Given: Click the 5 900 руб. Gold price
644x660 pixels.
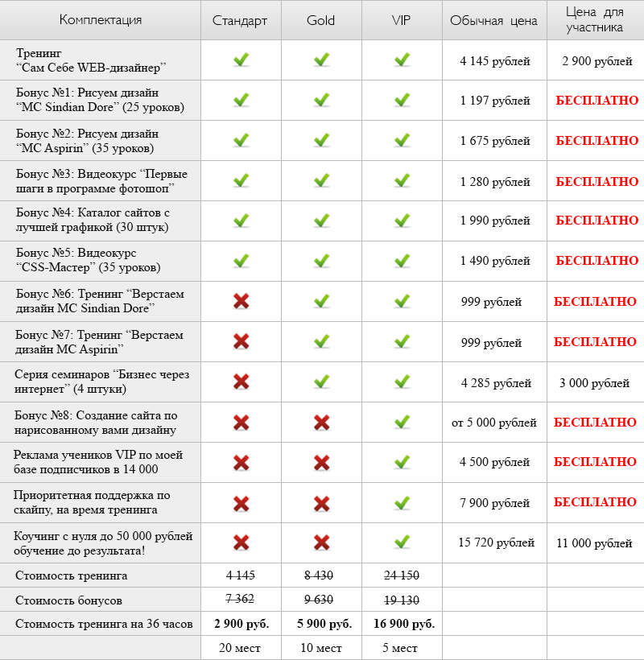Looking at the screenshot, I should (x=322, y=624).
